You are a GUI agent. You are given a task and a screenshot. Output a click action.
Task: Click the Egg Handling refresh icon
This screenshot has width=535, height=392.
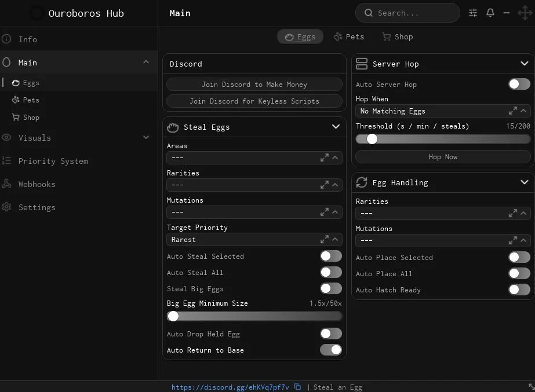click(362, 182)
